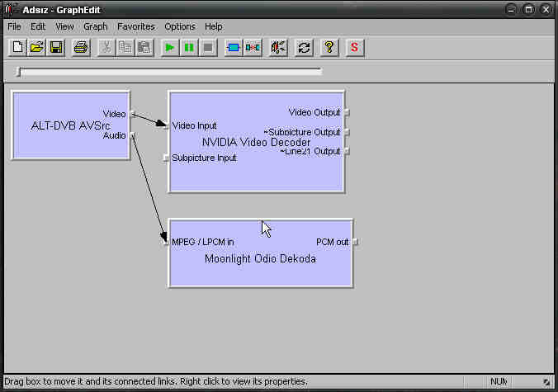The image size is (558, 392).
Task: Click the Video output pin of ALT-DVB AVSrc
Action: [x=132, y=114]
